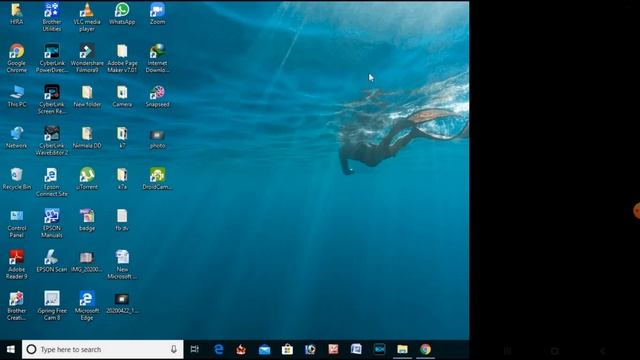Open File Explorer on the taskbar
The height and width of the screenshot is (360, 640).
(402, 349)
